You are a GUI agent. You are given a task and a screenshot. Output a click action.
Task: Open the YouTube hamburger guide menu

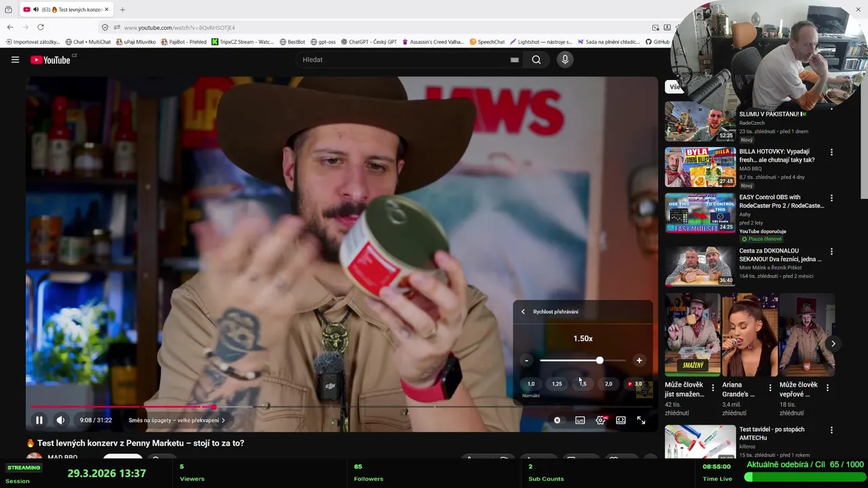pyautogui.click(x=15, y=60)
